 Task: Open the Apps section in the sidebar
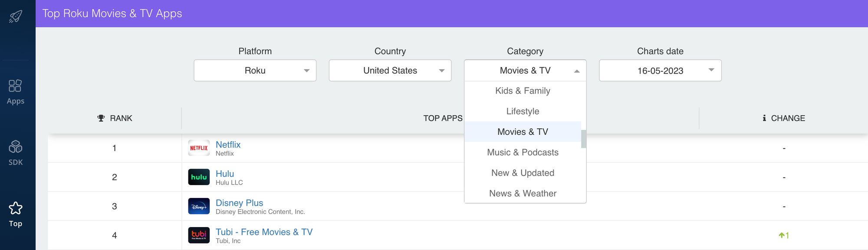(16, 92)
